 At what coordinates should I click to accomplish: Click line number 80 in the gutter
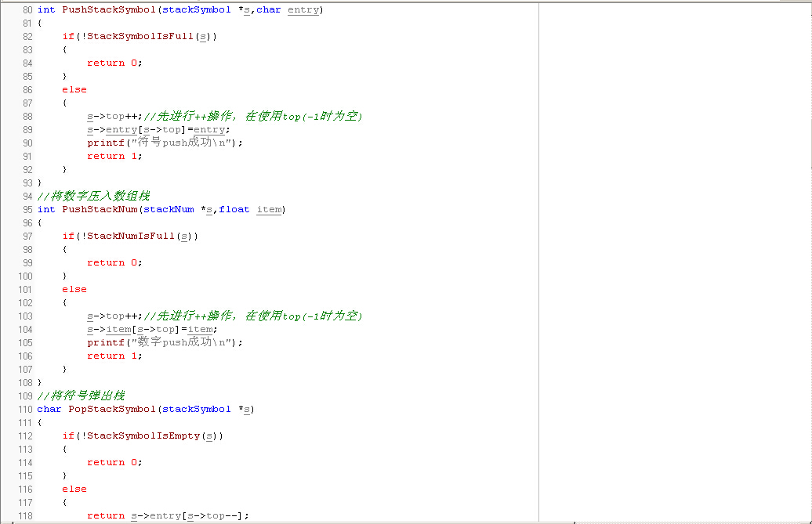click(x=27, y=10)
